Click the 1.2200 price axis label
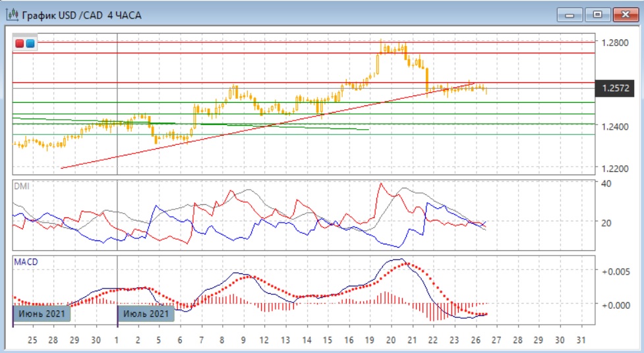 (614, 168)
